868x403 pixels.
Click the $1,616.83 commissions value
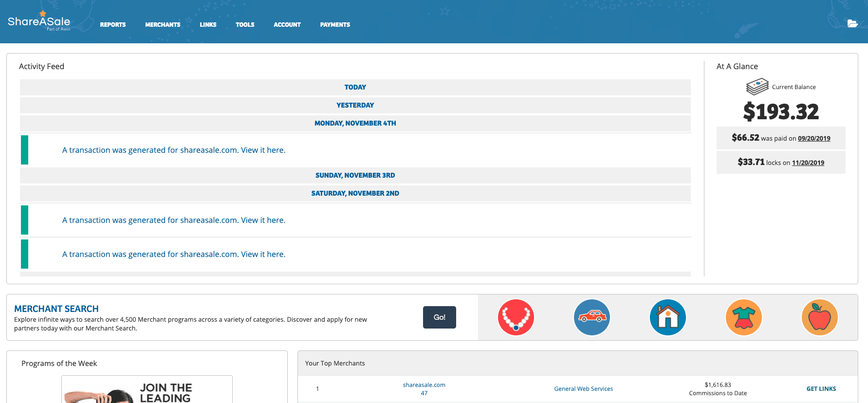(718, 385)
